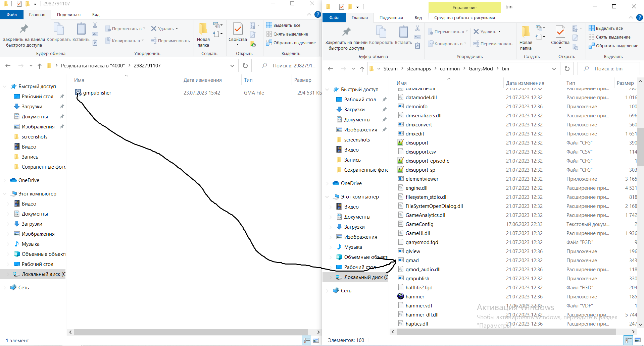Click Снять выделение in bin window

click(610, 37)
